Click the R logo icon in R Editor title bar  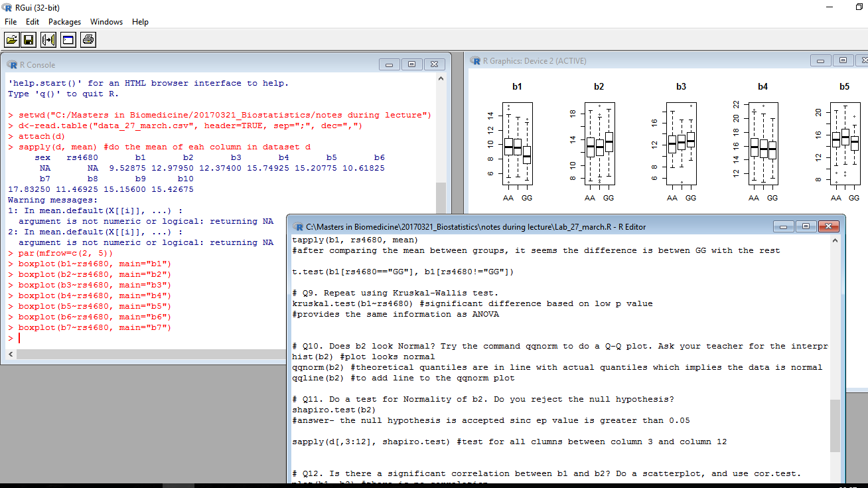click(299, 226)
